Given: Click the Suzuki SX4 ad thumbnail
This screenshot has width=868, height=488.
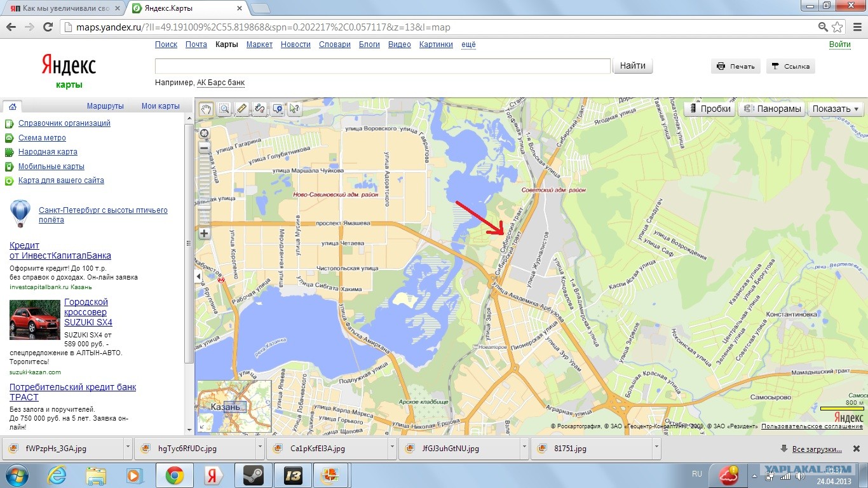Looking at the screenshot, I should (x=35, y=321).
